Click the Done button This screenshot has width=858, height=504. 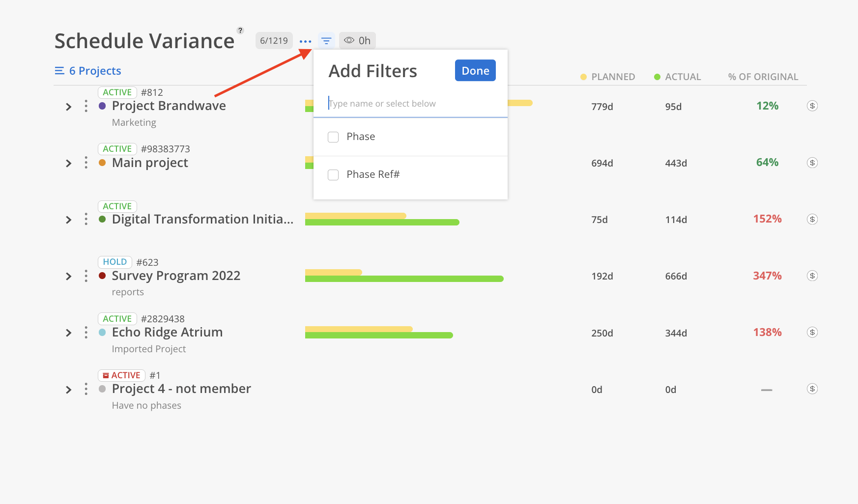[x=475, y=71]
